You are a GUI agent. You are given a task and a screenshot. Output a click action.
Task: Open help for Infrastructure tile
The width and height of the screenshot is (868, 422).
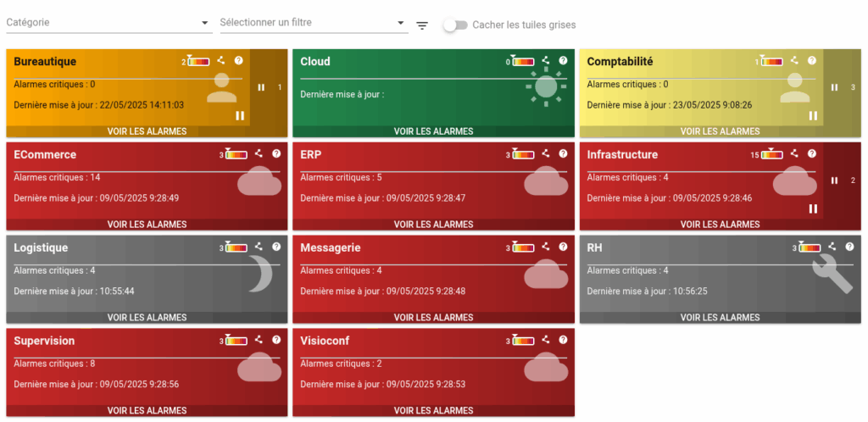point(812,153)
